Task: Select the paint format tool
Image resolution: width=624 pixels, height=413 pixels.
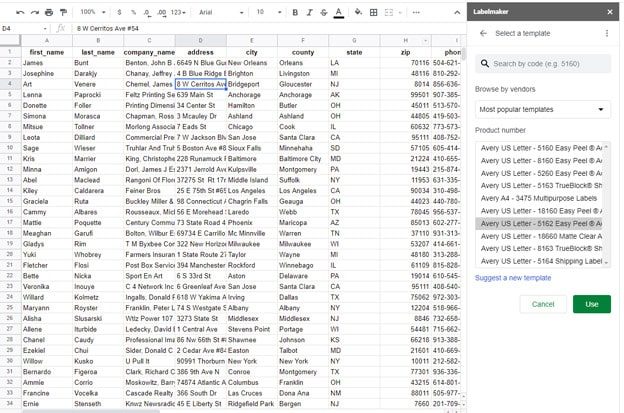Action: click(x=63, y=12)
